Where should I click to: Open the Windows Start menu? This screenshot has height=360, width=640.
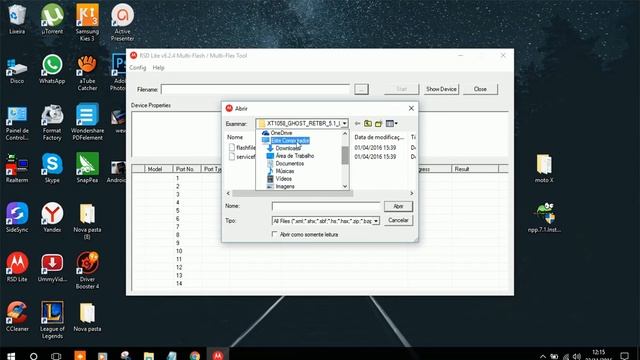(11, 356)
